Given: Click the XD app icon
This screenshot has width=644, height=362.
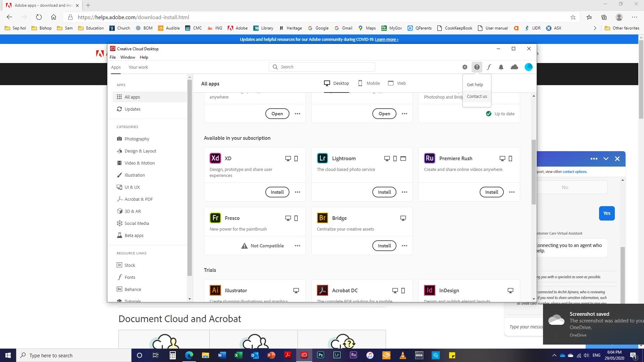Looking at the screenshot, I should 215,158.
